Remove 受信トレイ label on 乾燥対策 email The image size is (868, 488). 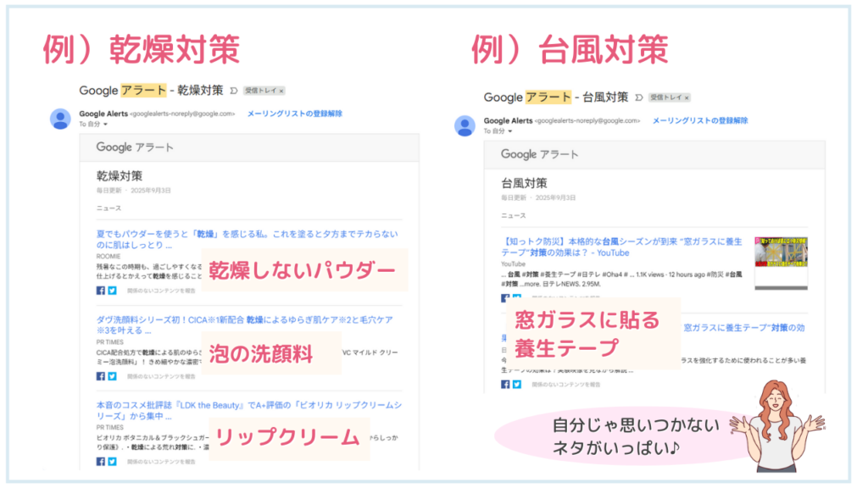[x=281, y=91]
